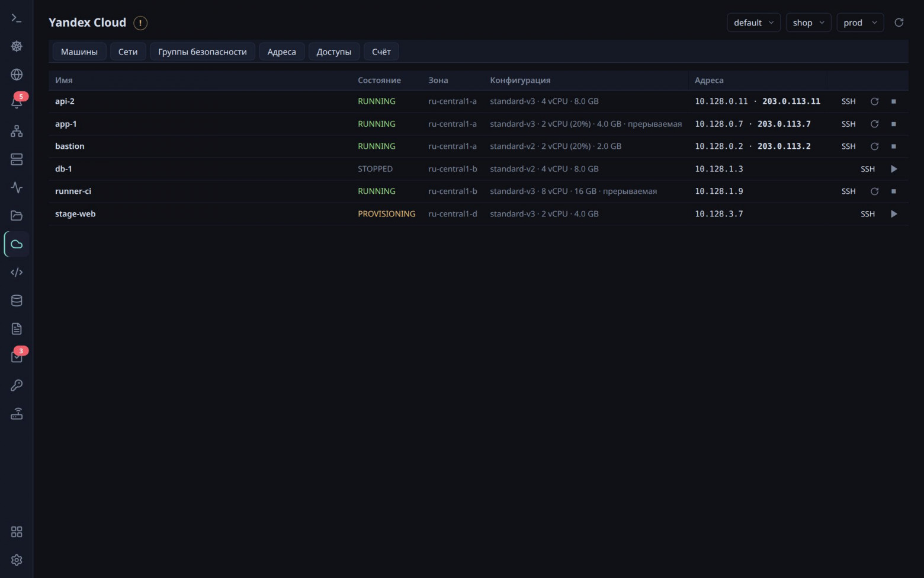Image resolution: width=924 pixels, height=578 pixels.
Task: Click the public address 203.0.113.7
Action: [x=784, y=124]
